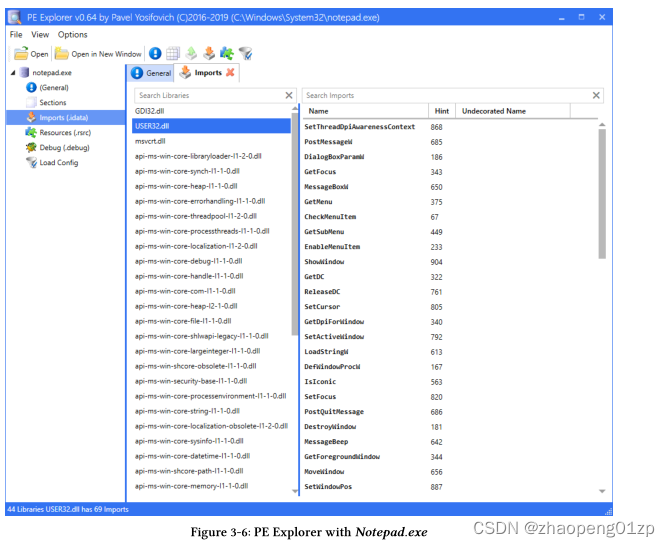Screen dimensions: 670x547
Task: Click libraries list scroll down arrow
Action: click(295, 491)
